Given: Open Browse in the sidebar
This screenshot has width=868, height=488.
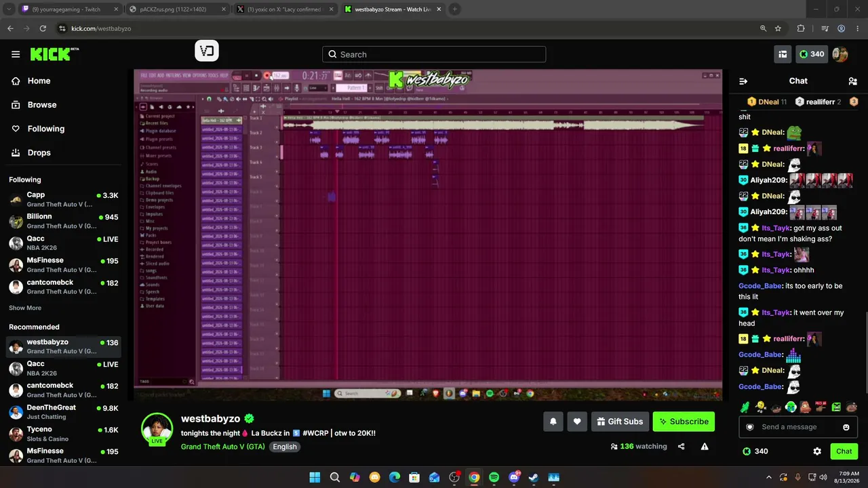Looking at the screenshot, I should [x=41, y=105].
